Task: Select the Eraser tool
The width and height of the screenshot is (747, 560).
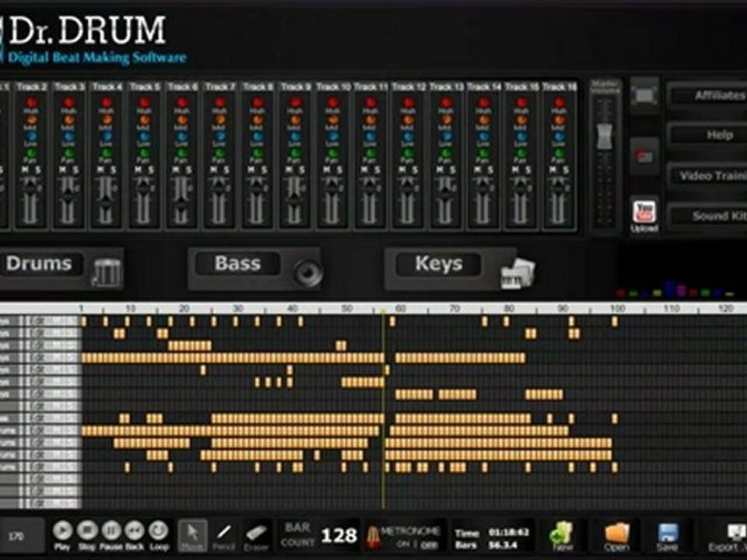Action: (x=257, y=535)
